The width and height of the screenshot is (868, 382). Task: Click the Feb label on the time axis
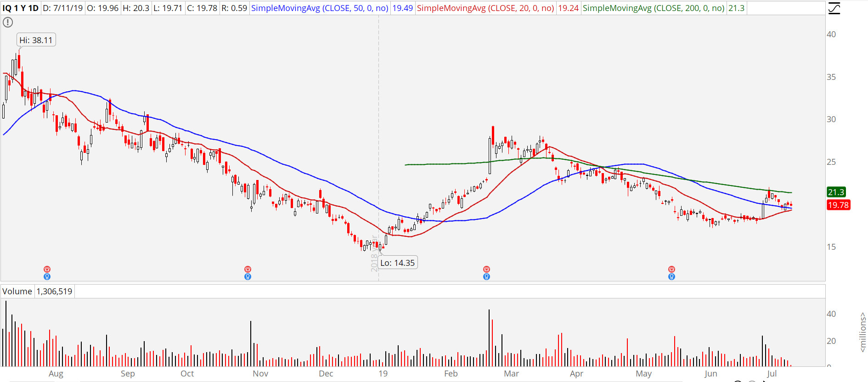(451, 374)
